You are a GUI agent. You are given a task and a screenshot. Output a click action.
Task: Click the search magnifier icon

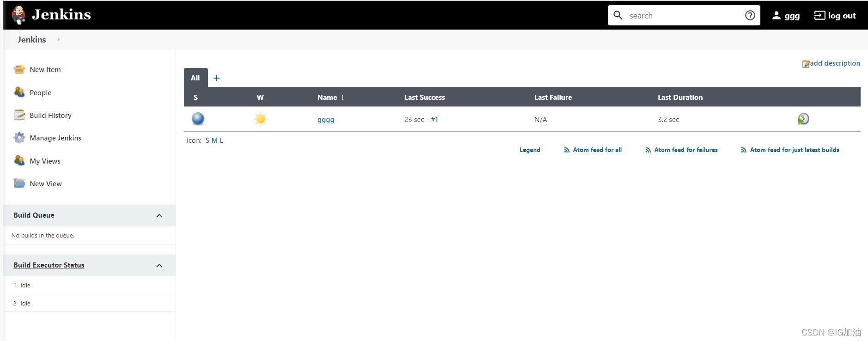(618, 15)
